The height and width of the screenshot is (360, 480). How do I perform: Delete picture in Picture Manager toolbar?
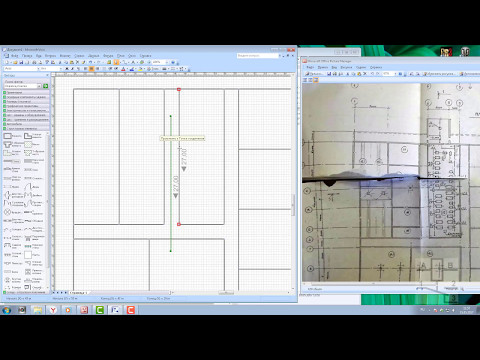(x=365, y=74)
